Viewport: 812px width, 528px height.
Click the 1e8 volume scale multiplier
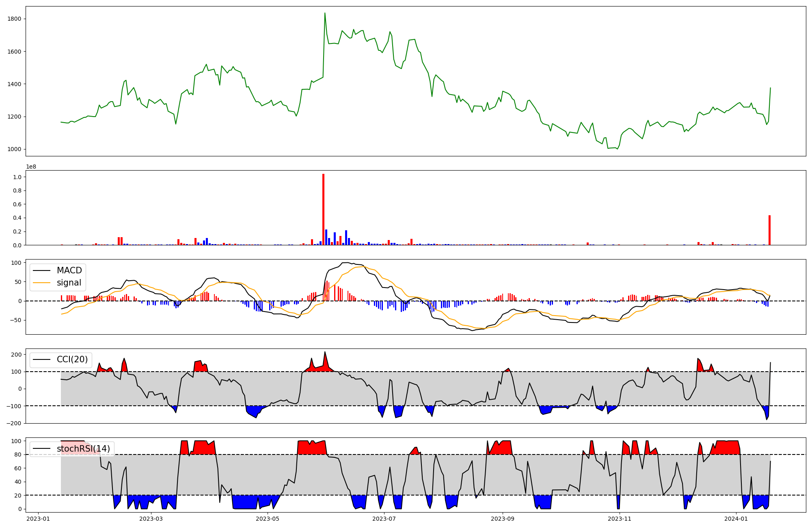31,167
